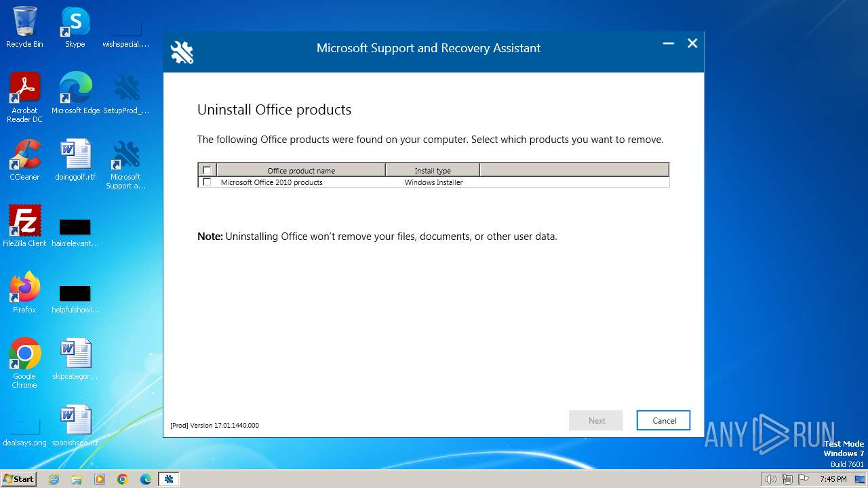The width and height of the screenshot is (868, 488).
Task: Select the Google Chrome desktop shortcut
Action: click(24, 363)
